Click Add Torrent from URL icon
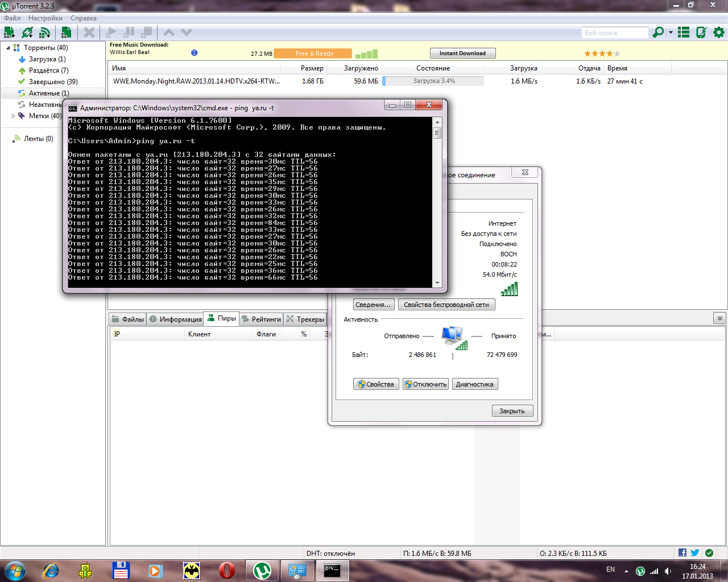This screenshot has height=582, width=728. pos(27,32)
